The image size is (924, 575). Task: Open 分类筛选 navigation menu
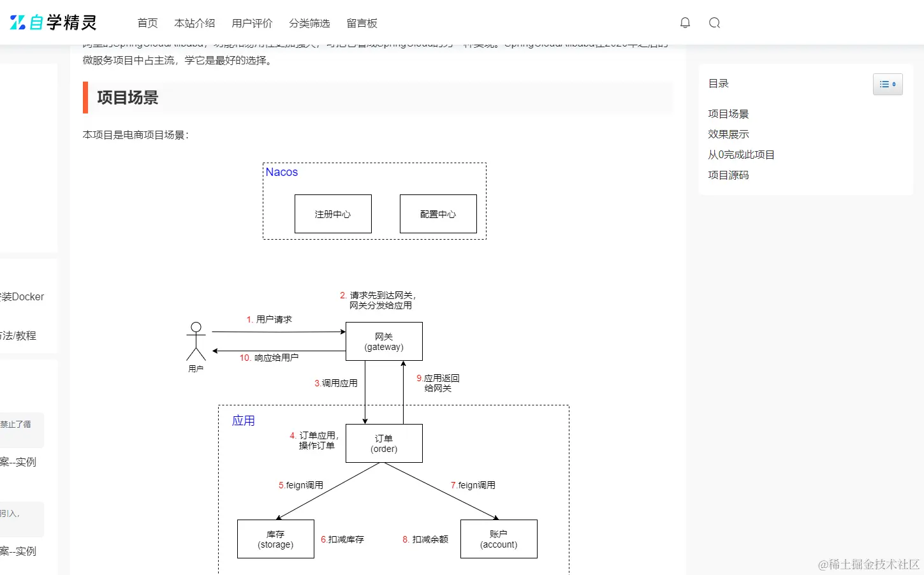309,23
